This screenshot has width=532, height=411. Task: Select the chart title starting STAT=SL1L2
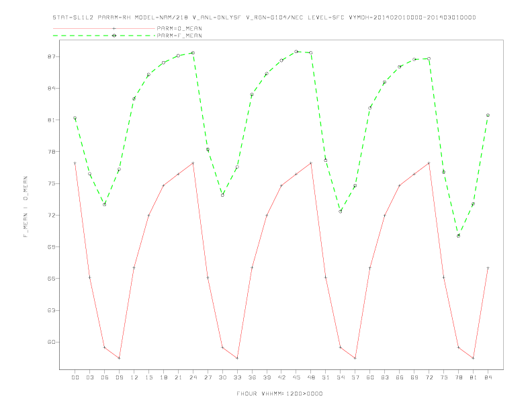[x=264, y=17]
